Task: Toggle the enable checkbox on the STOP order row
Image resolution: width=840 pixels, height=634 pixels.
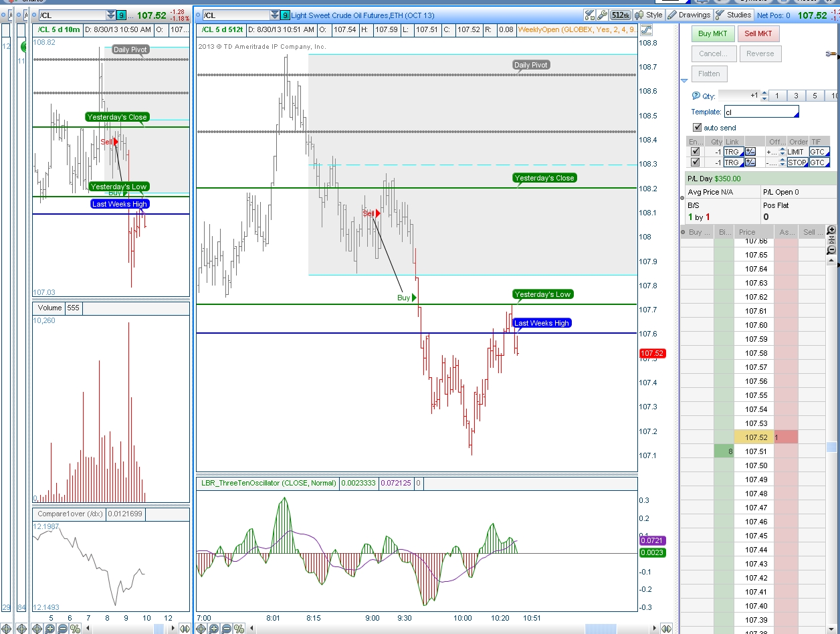Action: (x=696, y=163)
